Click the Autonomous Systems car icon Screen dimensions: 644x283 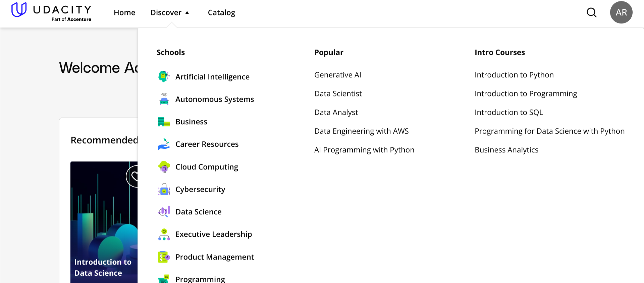pyautogui.click(x=164, y=99)
